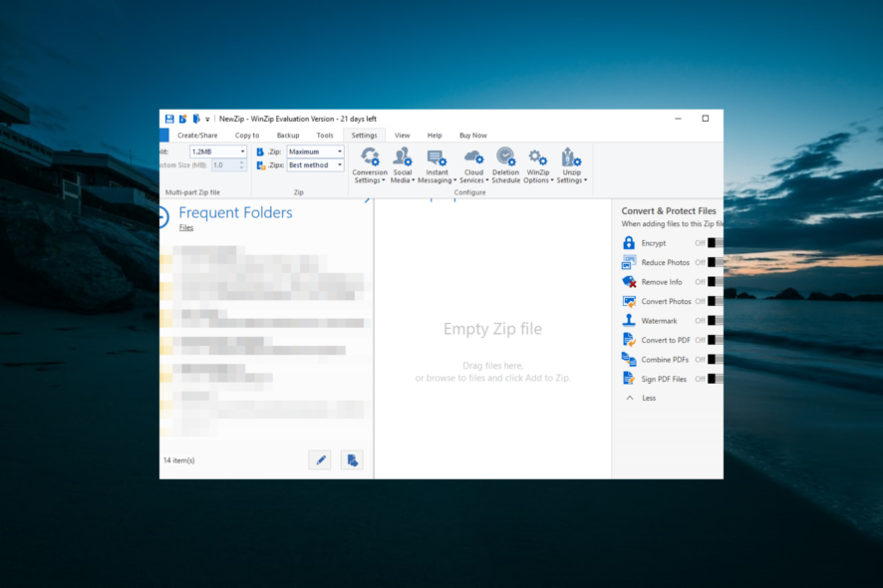
Task: Click the New Zip quick-access icon
Action: 183,119
